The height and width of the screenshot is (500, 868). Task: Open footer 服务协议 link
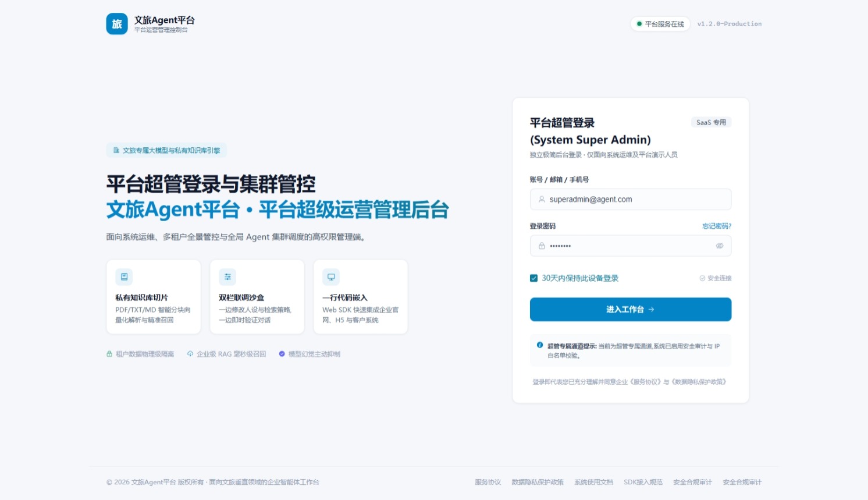coord(488,482)
